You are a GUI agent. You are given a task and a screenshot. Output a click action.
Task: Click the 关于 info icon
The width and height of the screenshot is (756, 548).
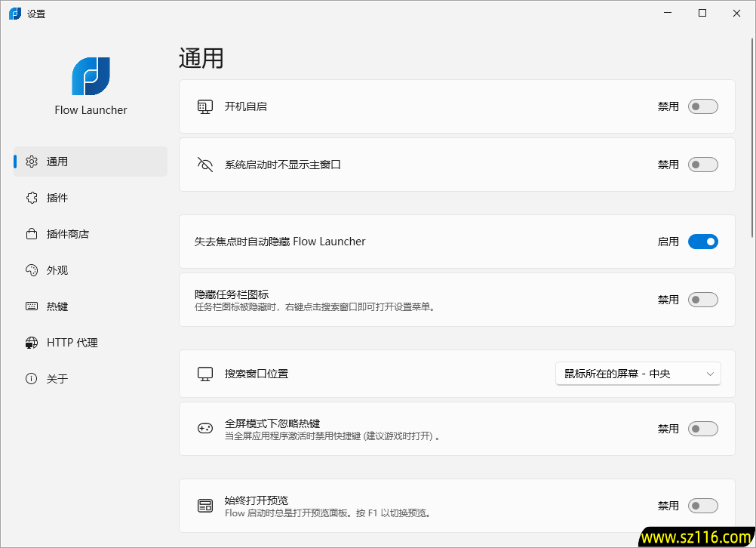32,378
